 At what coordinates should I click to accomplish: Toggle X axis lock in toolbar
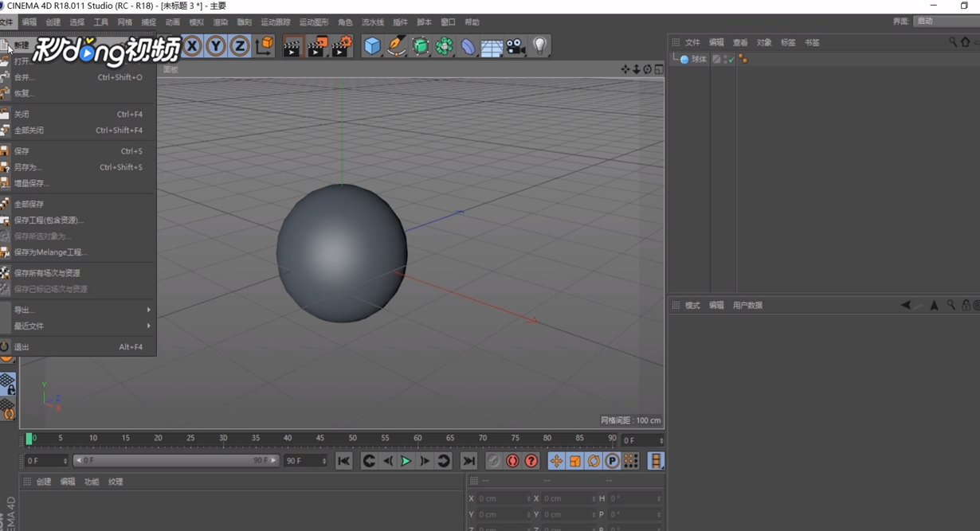(x=192, y=46)
